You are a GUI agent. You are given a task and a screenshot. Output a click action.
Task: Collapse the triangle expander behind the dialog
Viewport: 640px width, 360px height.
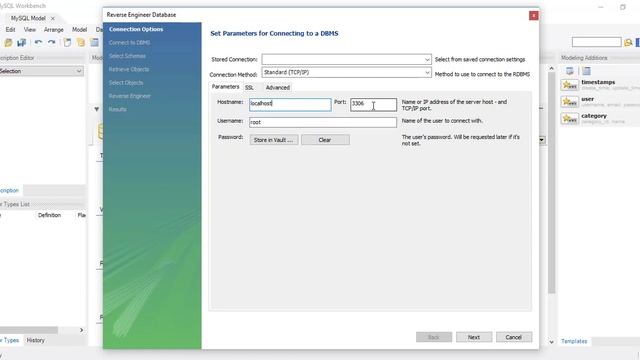click(97, 109)
